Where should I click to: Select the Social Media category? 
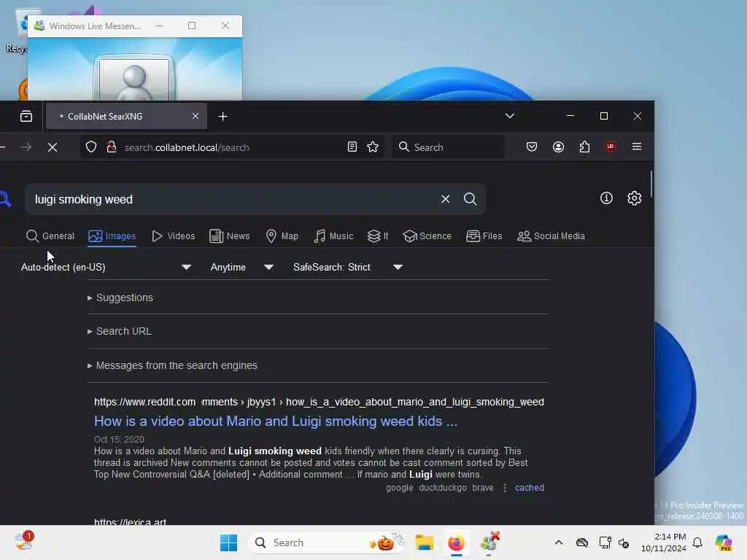[551, 236]
